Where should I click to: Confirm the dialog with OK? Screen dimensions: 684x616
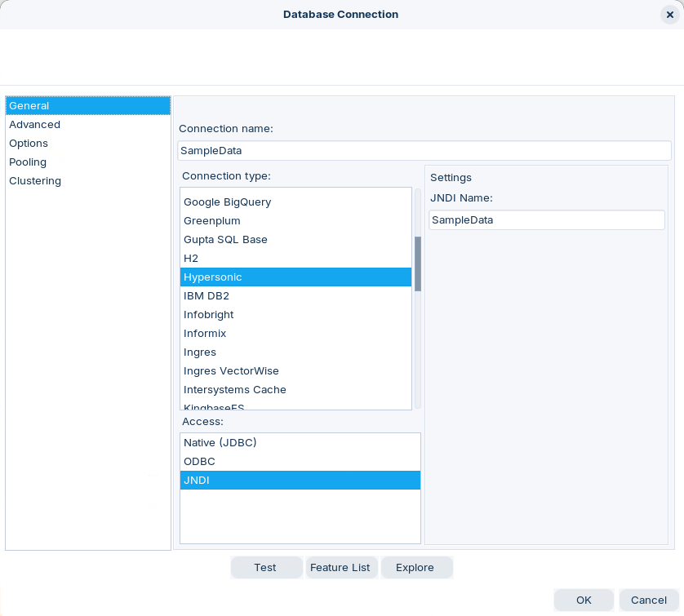click(584, 600)
